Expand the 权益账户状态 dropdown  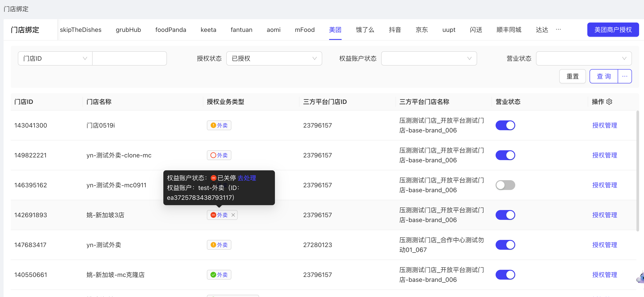pos(429,58)
